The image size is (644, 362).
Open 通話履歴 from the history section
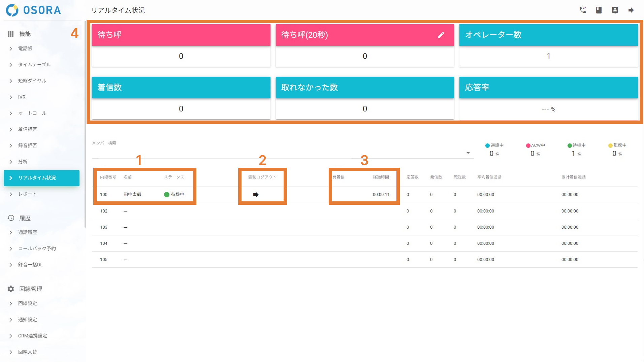(x=28, y=232)
